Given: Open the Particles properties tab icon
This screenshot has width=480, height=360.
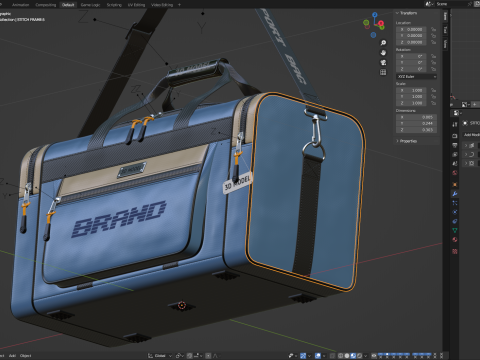Looking at the screenshot, I should point(455,203).
